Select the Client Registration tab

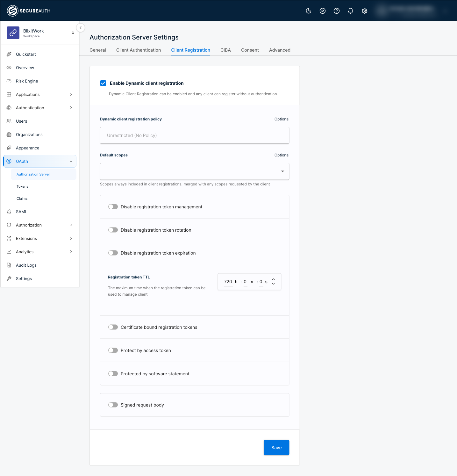(x=190, y=50)
